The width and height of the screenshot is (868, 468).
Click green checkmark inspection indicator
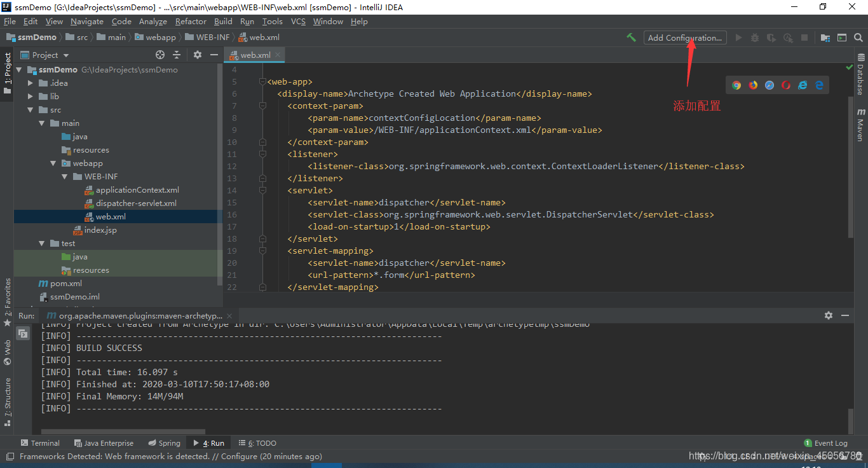[850, 67]
